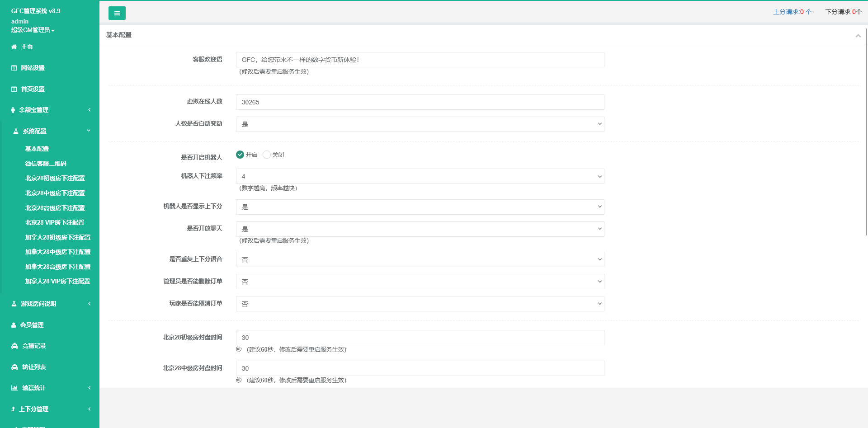
Task: Open the 是否开放聊天 dropdown
Action: click(x=420, y=229)
